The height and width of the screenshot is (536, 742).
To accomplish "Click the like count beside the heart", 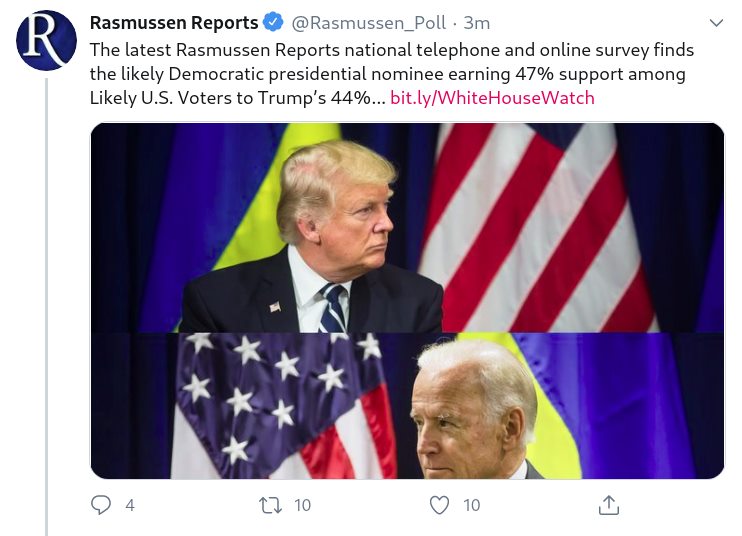I will (x=471, y=506).
